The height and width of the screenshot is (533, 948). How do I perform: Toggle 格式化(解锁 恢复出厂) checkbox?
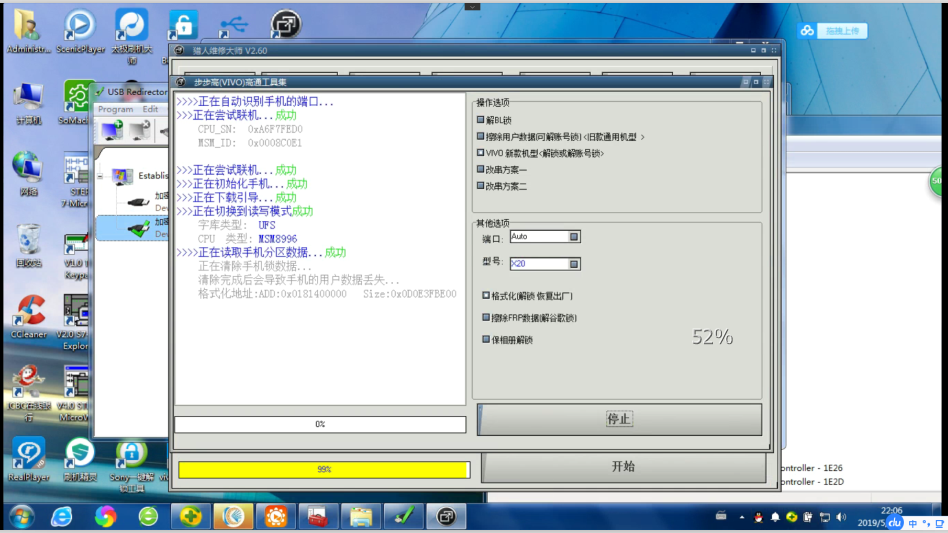(486, 296)
